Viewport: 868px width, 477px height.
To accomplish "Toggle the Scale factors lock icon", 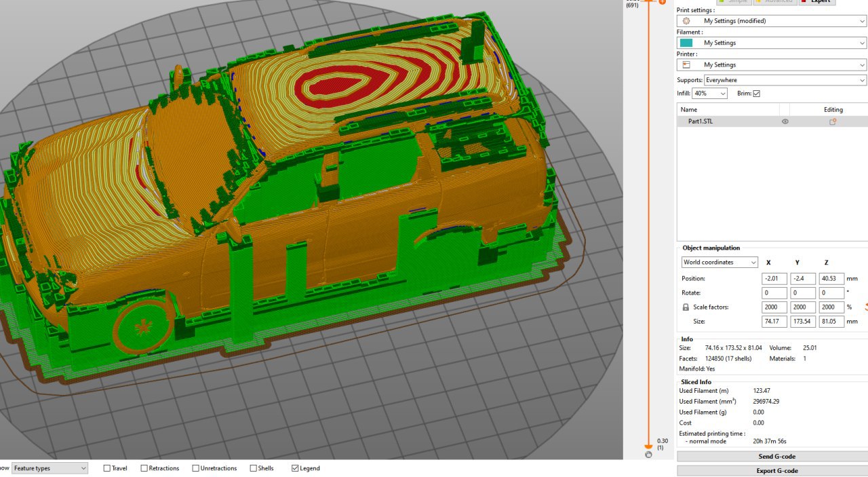I will coord(686,307).
